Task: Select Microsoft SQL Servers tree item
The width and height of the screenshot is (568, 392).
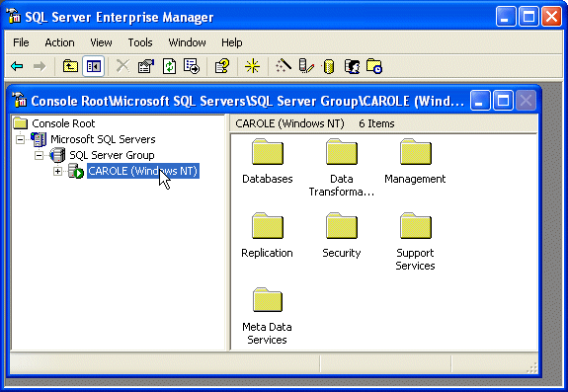Action: [x=103, y=139]
